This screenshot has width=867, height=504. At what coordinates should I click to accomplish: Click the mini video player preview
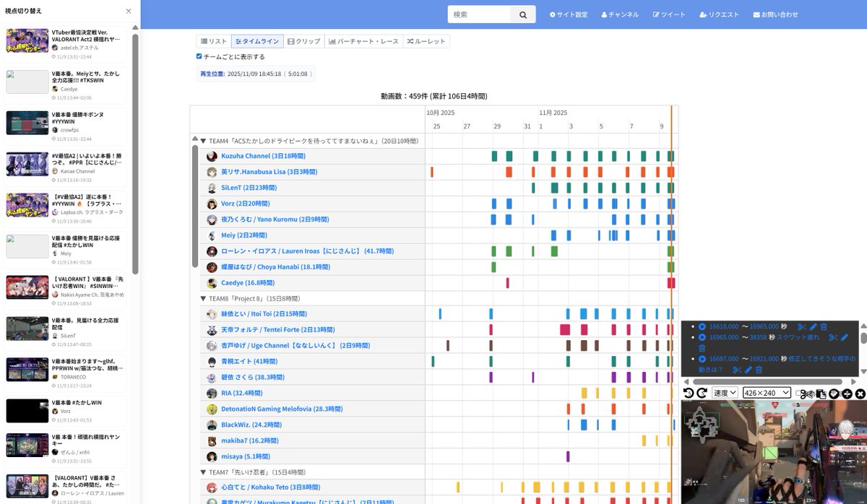tap(774, 452)
